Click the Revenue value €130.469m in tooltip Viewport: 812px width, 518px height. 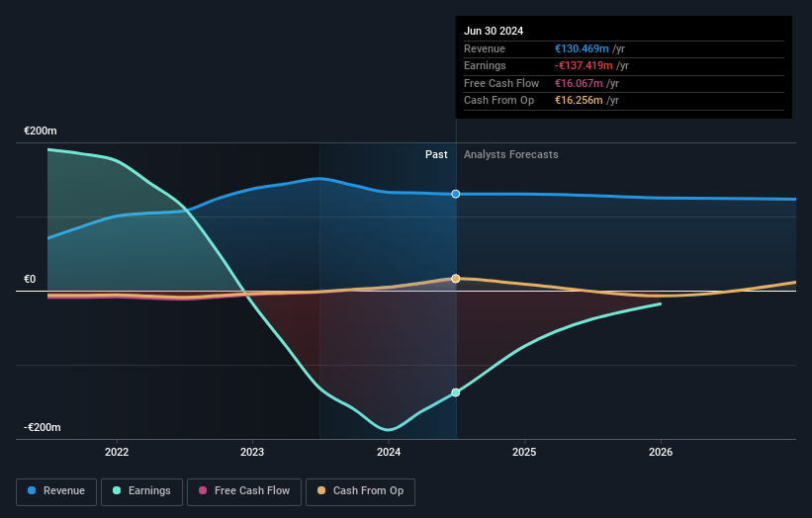pyautogui.click(x=582, y=48)
